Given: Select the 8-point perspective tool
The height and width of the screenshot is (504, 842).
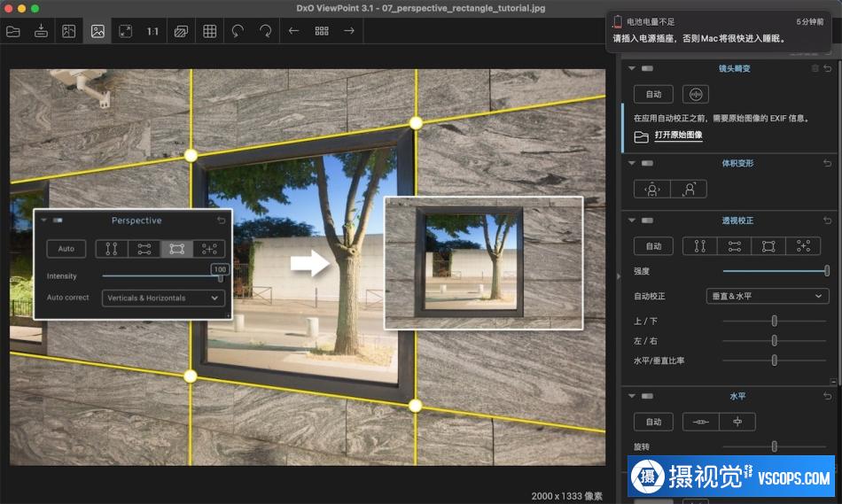Looking at the screenshot, I should coord(803,246).
